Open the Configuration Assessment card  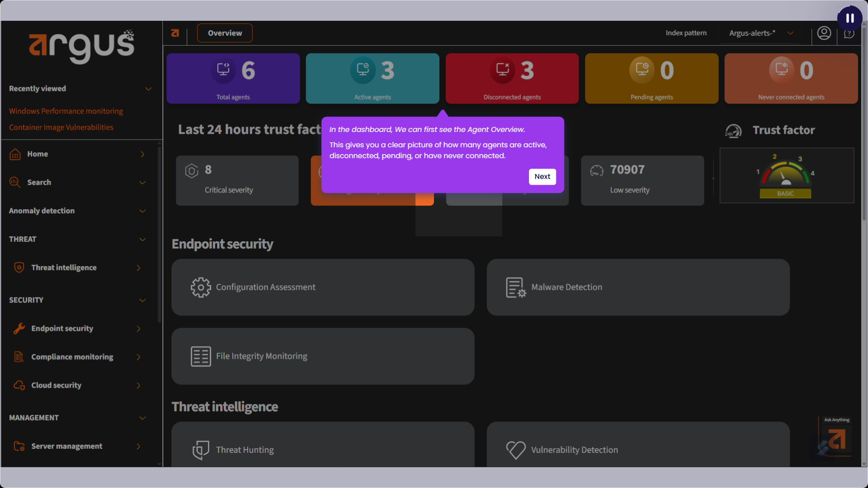323,287
